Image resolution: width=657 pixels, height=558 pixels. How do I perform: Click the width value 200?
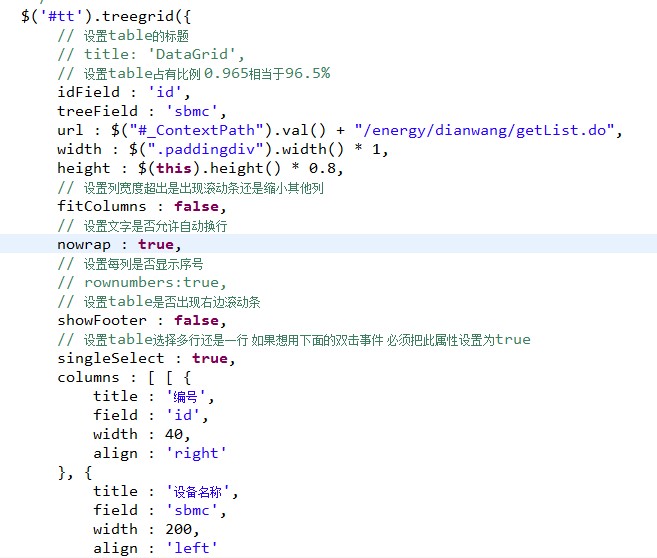pyautogui.click(x=178, y=530)
